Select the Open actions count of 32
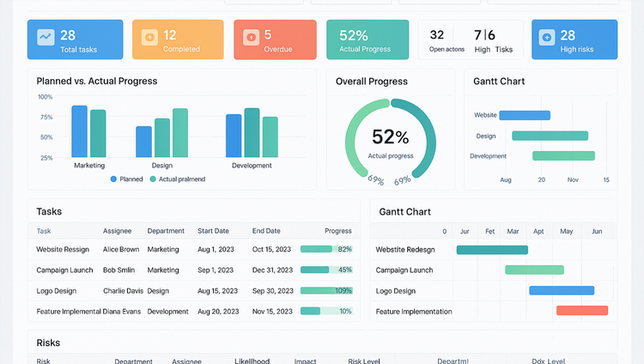The width and height of the screenshot is (644, 364). (437, 35)
